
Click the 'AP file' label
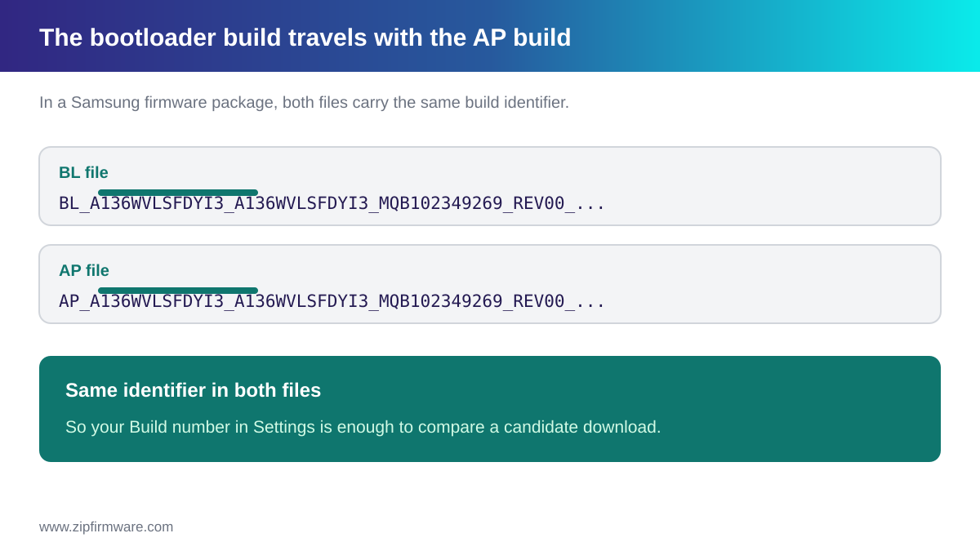click(x=84, y=270)
